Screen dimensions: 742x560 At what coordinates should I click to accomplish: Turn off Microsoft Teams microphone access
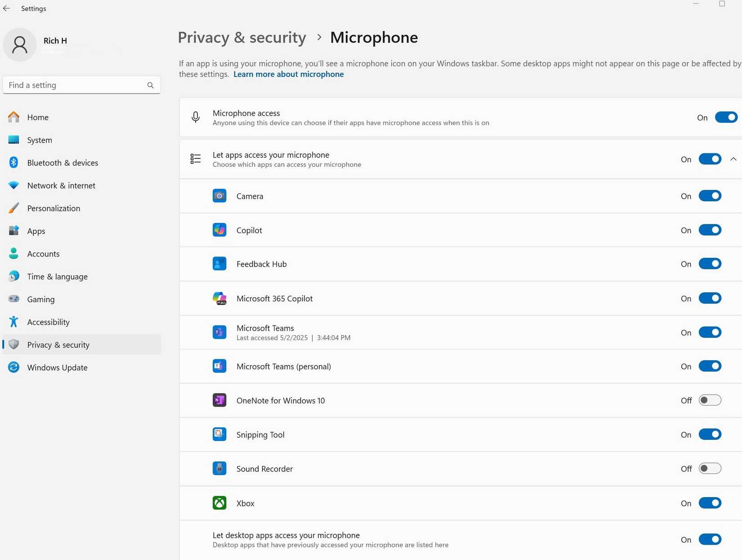(x=710, y=332)
